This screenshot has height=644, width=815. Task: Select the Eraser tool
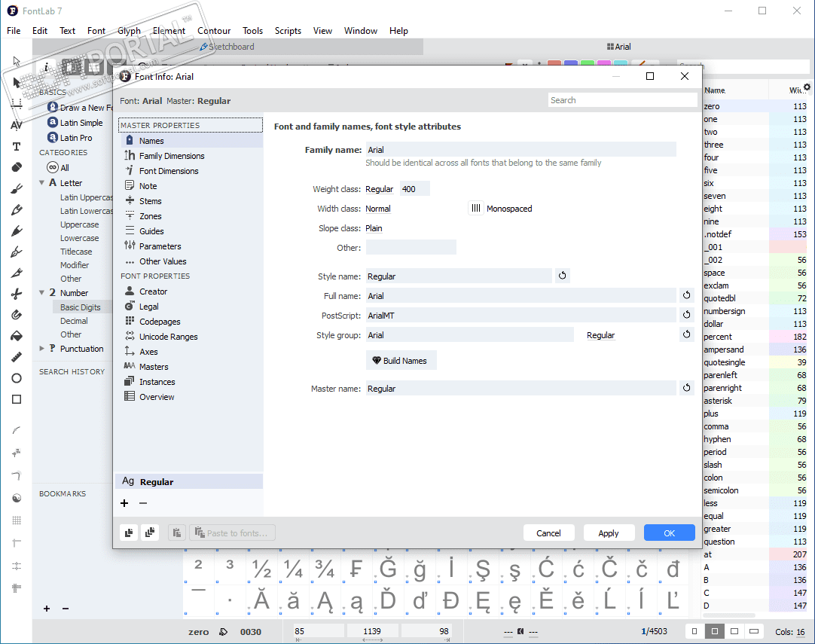[x=16, y=167]
